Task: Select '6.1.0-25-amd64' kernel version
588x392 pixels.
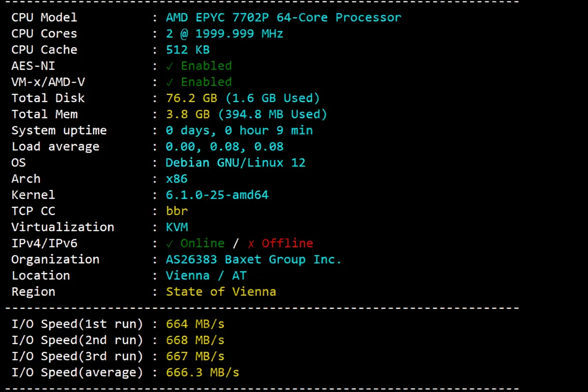Action: point(217,195)
